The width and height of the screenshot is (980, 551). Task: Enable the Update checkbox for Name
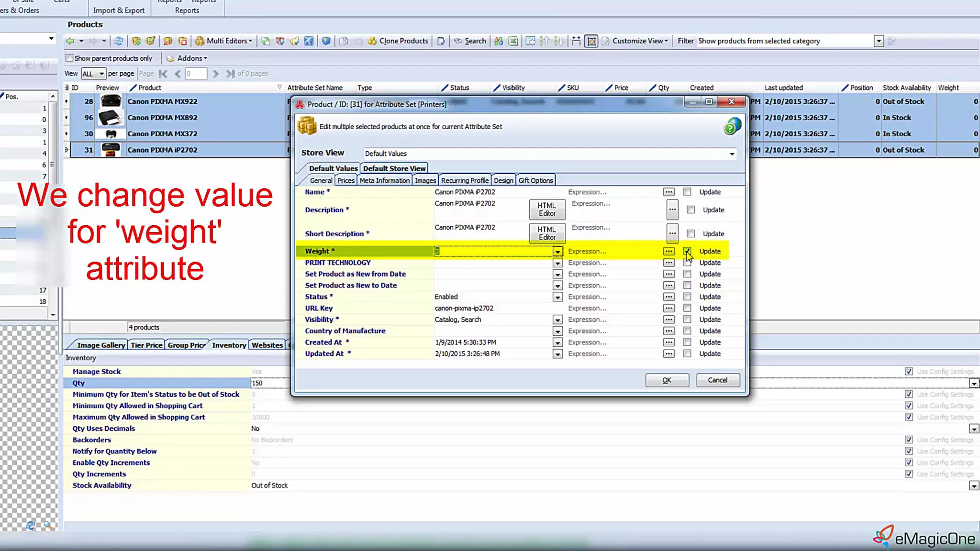tap(687, 192)
